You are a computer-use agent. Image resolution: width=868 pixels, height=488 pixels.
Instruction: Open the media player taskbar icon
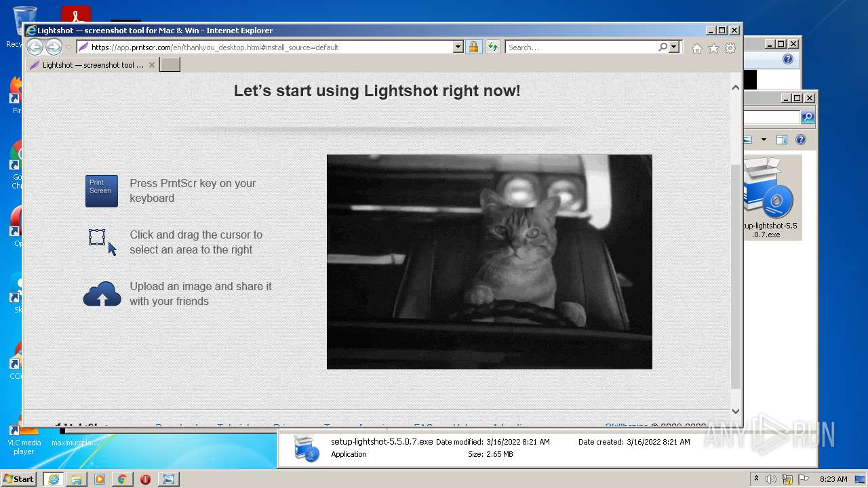(x=100, y=479)
